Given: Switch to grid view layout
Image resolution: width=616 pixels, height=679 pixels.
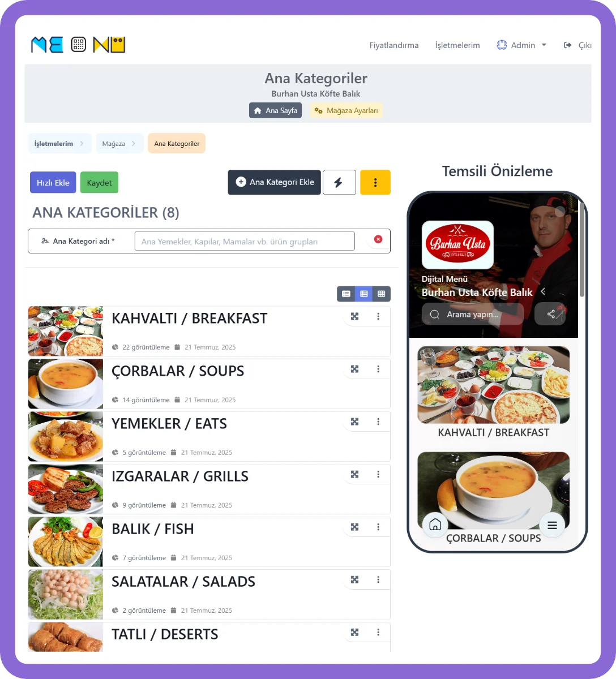Looking at the screenshot, I should (382, 294).
